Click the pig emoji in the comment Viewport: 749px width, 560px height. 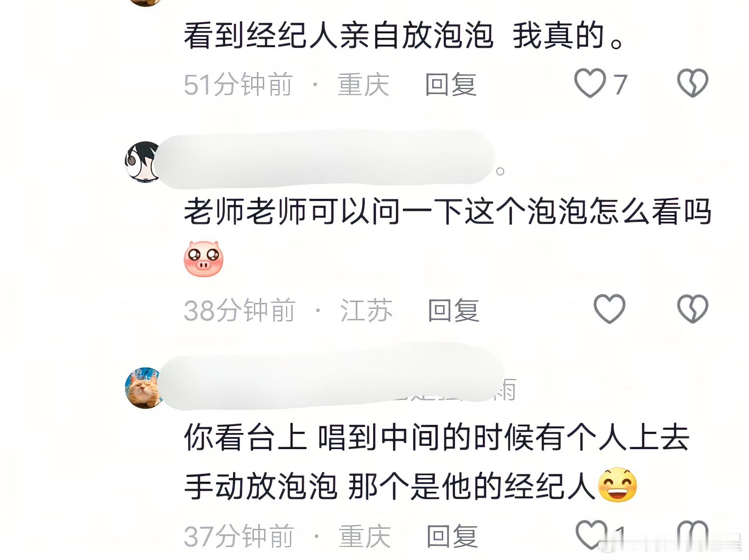coord(203,259)
